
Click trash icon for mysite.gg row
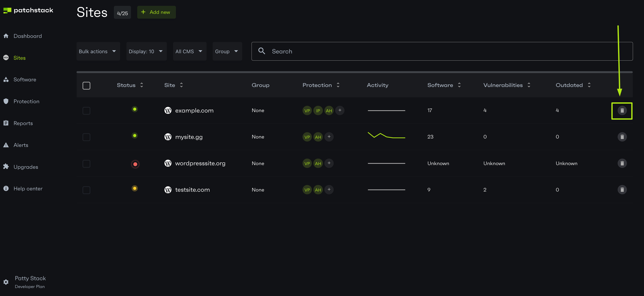pyautogui.click(x=622, y=137)
